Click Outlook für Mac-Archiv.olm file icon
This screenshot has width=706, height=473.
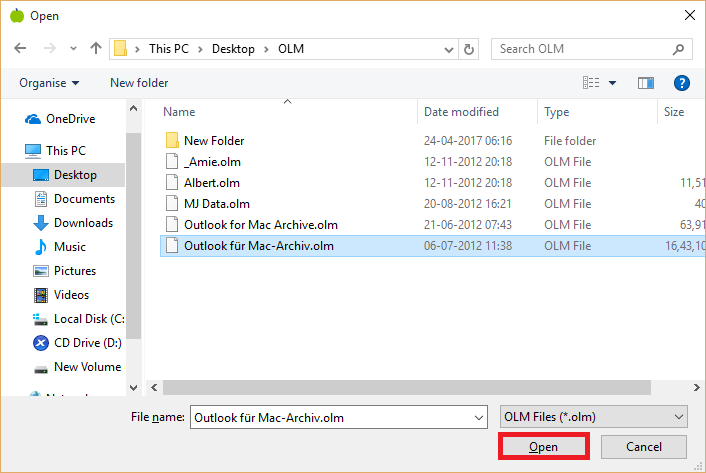click(x=172, y=246)
